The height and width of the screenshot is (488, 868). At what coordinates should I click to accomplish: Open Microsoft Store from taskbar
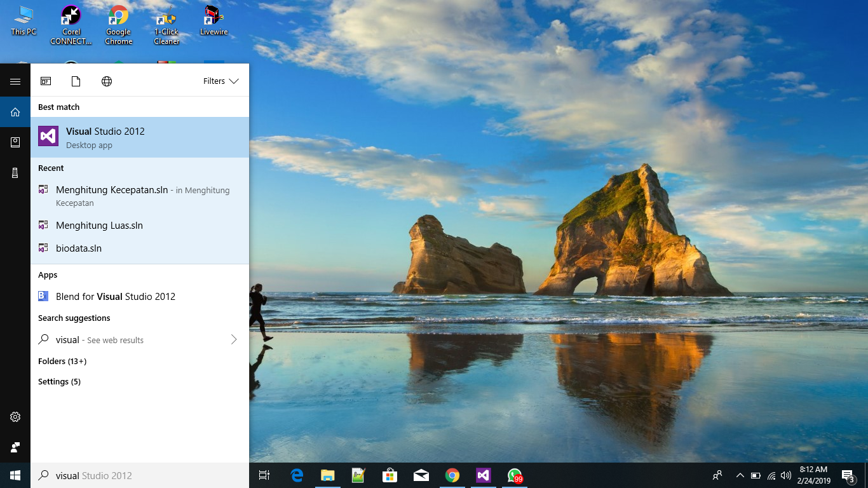coord(390,475)
